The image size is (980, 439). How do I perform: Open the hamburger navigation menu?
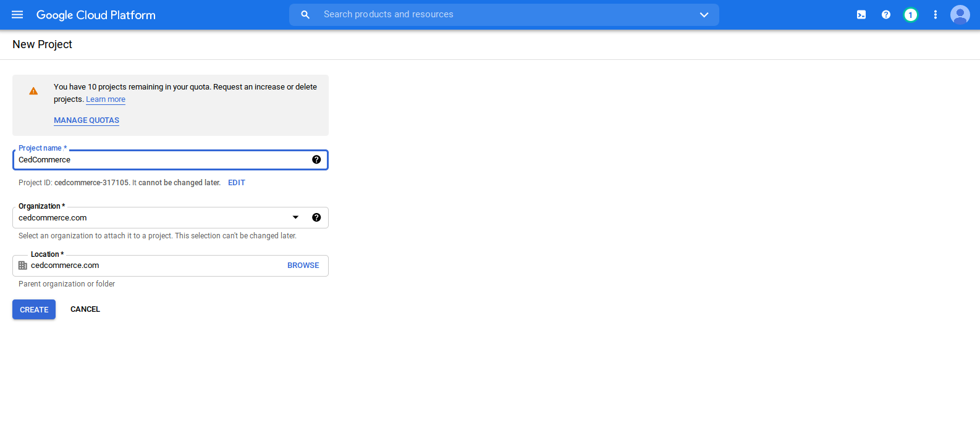17,15
